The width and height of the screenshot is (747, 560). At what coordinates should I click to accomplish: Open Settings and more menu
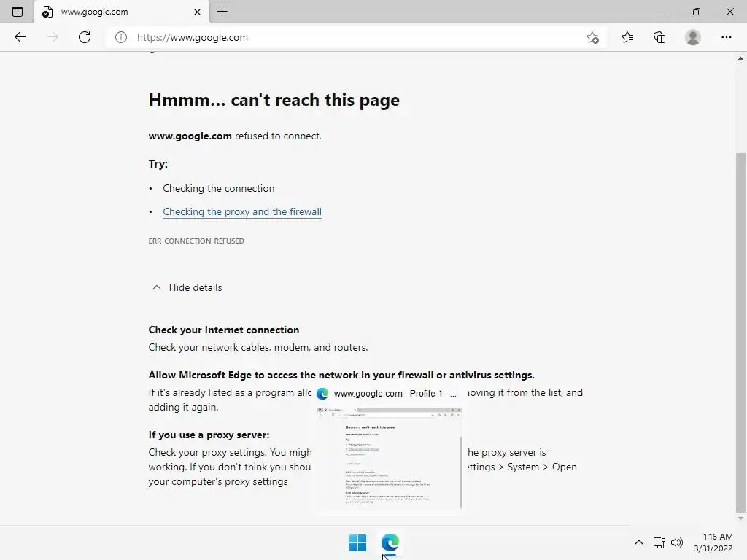pos(726,37)
